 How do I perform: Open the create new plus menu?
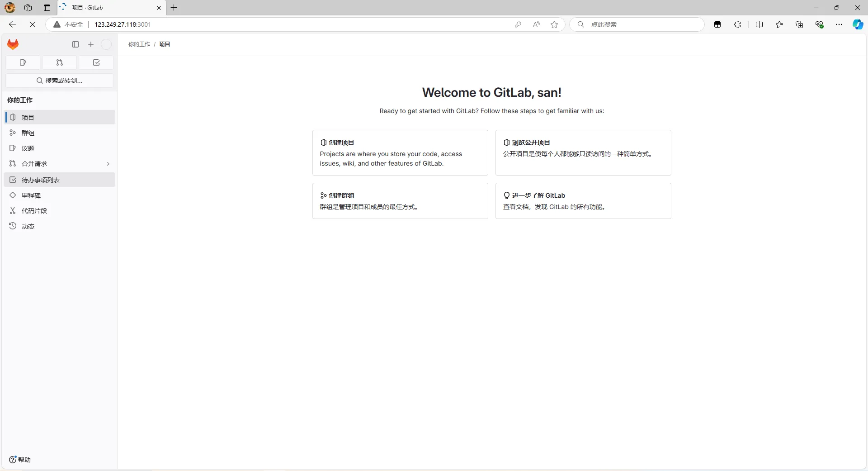[x=91, y=44]
